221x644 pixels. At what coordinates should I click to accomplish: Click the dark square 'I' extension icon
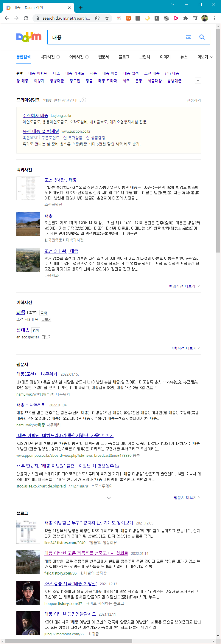(x=138, y=18)
